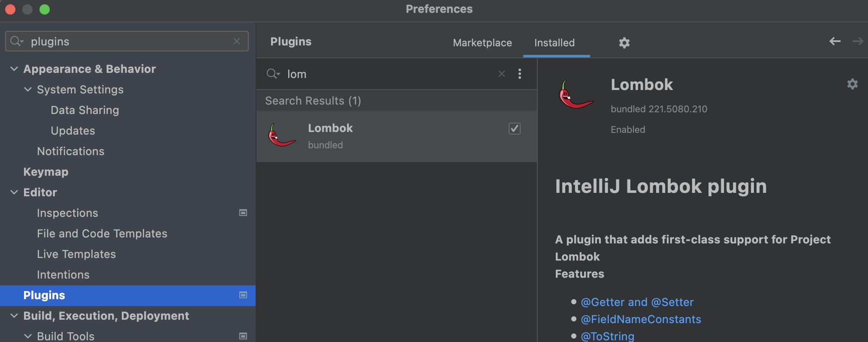868x342 pixels.
Task: Click the Lombok chili pepper list icon
Action: 282,135
